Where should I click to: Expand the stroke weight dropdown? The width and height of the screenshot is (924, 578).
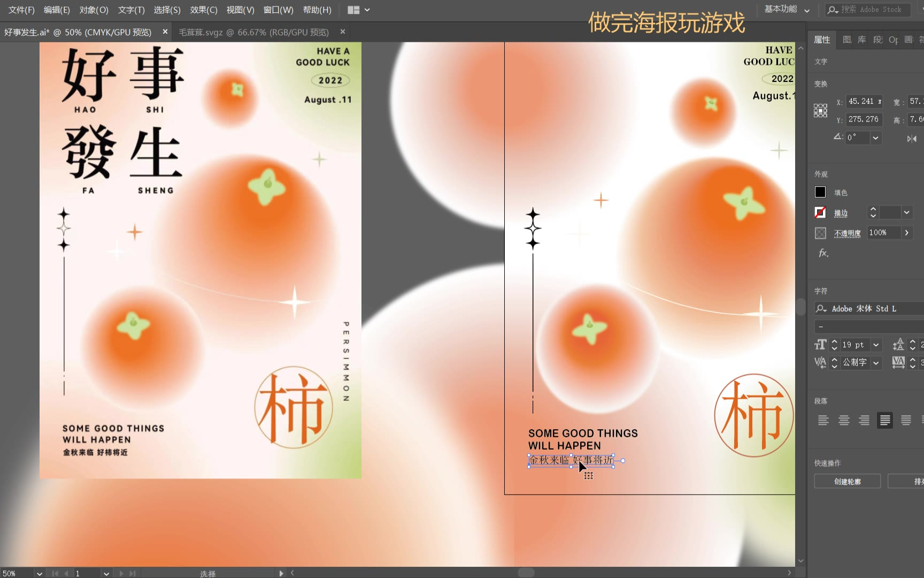[x=907, y=212]
